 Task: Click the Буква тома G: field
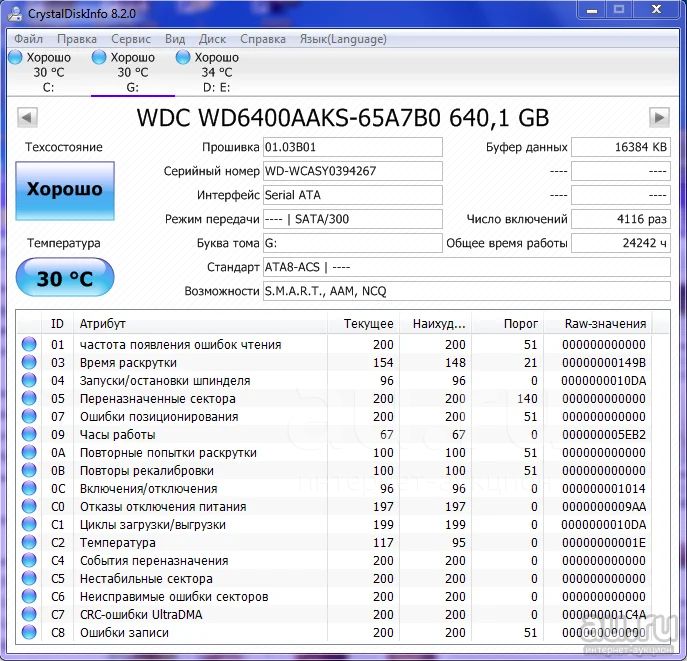[353, 243]
